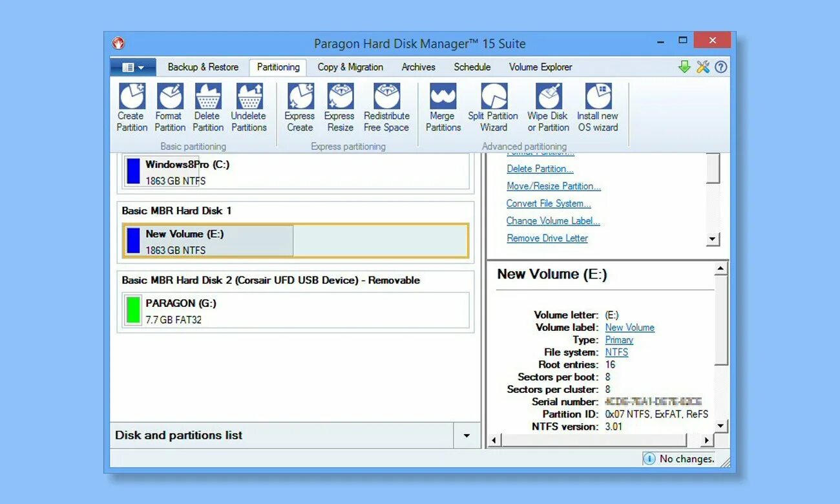Select the New Volume (E:) partition
Image resolution: width=840 pixels, height=504 pixels.
(x=295, y=241)
